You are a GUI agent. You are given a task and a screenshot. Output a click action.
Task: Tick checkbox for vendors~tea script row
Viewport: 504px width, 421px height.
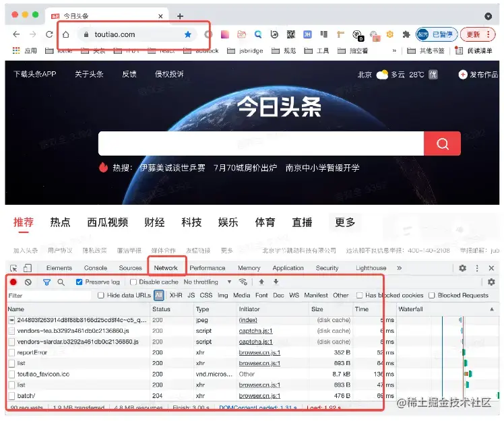click(x=12, y=331)
